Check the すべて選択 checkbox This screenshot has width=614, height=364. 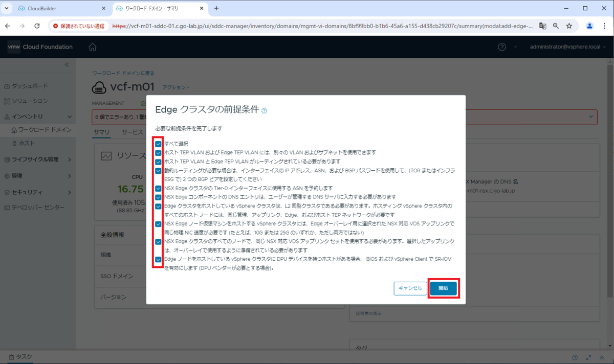pos(158,144)
